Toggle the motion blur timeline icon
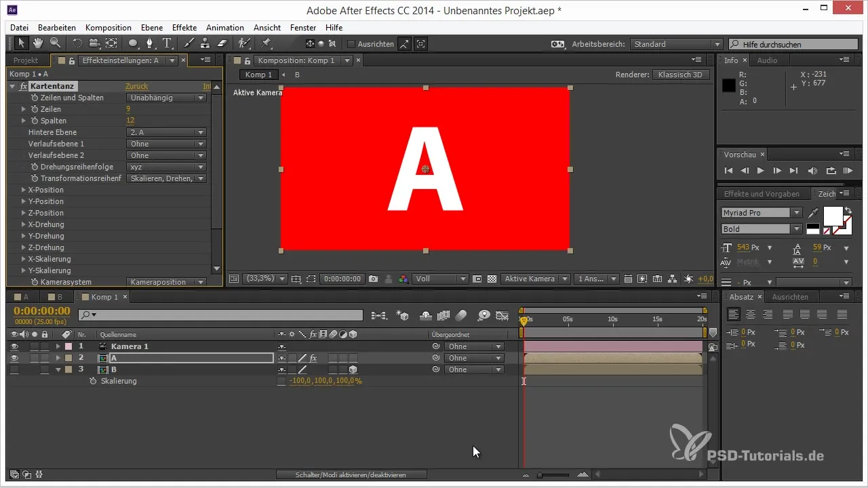This screenshot has height=488, width=868. pyautogui.click(x=461, y=315)
